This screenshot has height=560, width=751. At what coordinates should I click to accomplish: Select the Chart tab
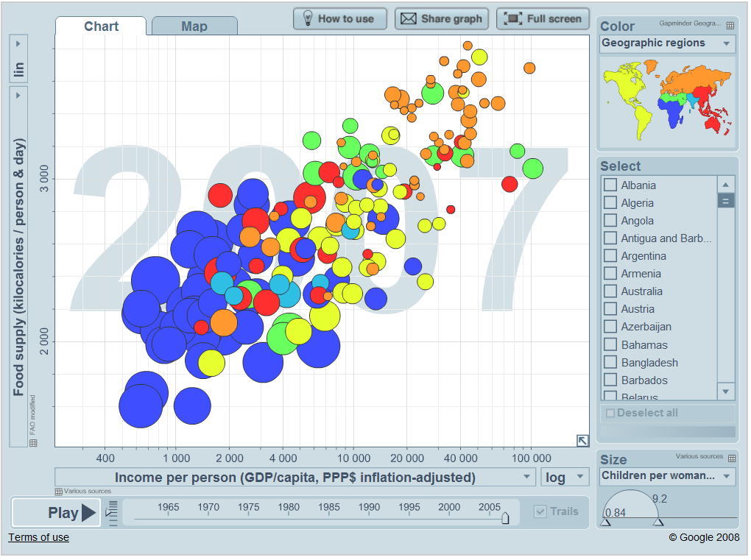point(102,26)
